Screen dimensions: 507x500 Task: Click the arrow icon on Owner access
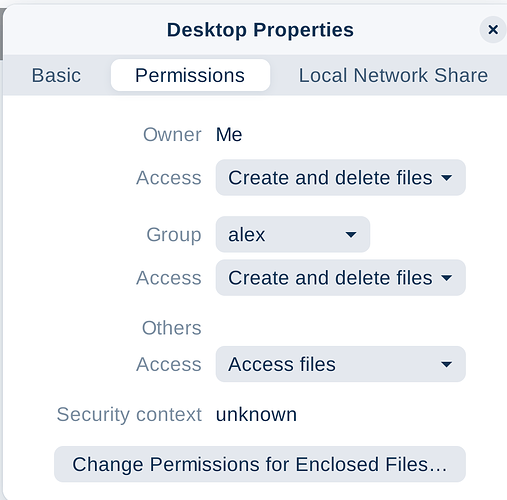pos(446,178)
